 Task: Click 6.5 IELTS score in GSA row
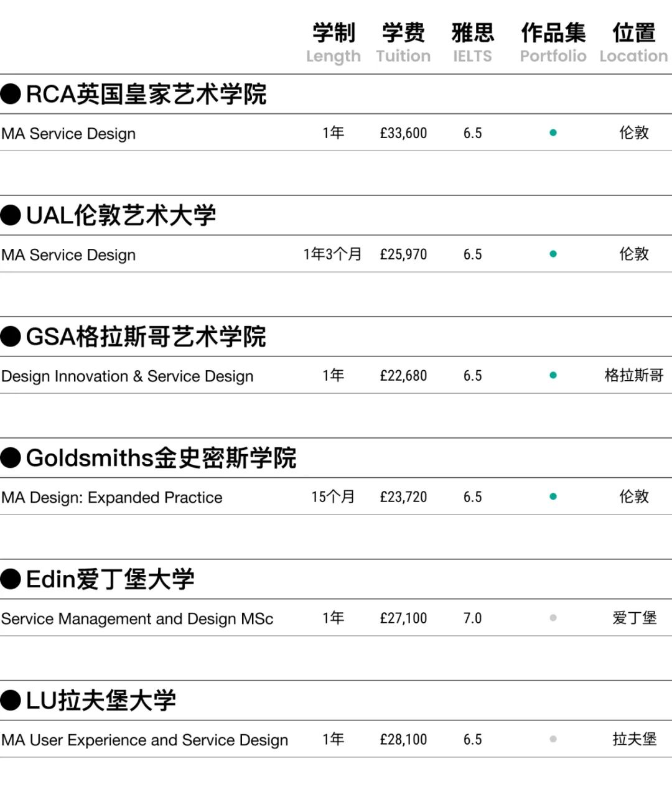[x=473, y=376]
